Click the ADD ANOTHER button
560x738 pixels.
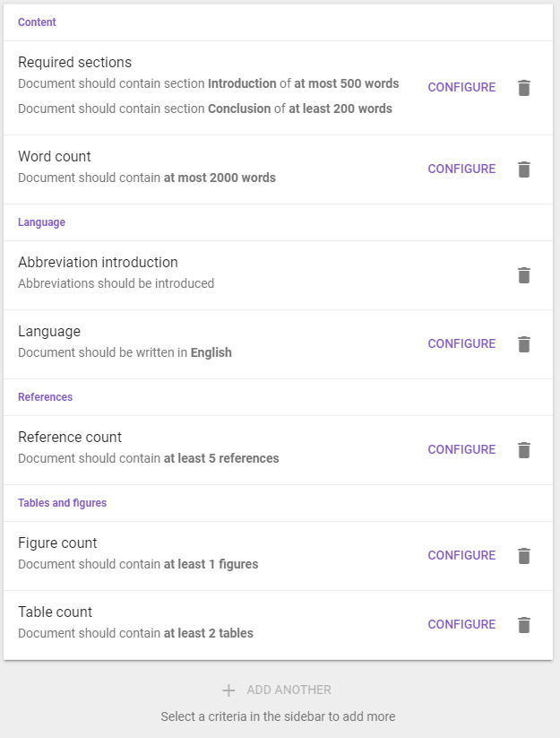(x=277, y=690)
